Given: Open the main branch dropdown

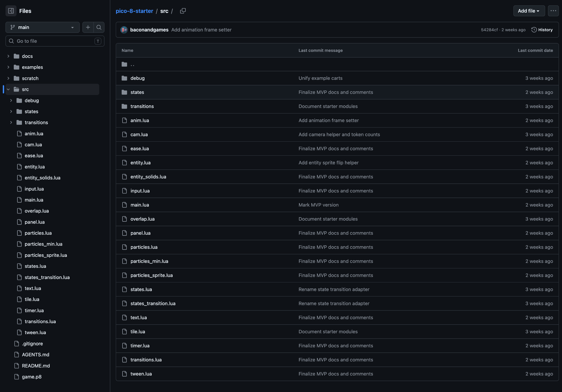Looking at the screenshot, I should [x=42, y=27].
